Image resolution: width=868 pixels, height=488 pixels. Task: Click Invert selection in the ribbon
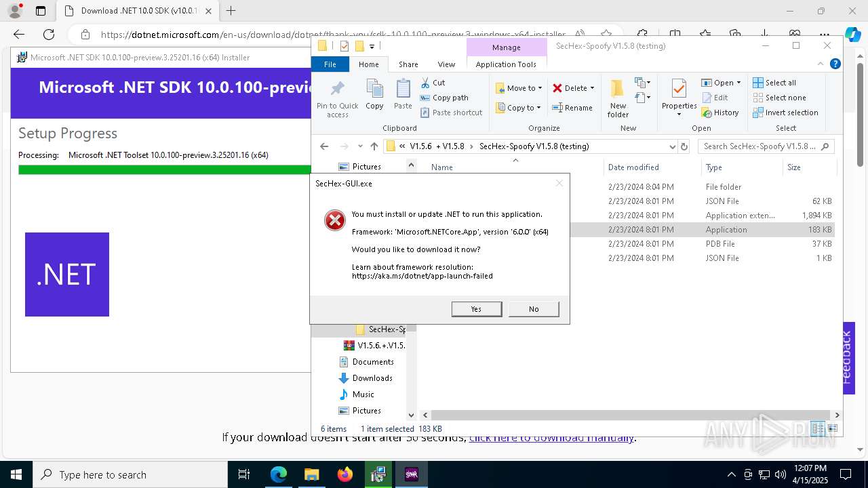[785, 113]
